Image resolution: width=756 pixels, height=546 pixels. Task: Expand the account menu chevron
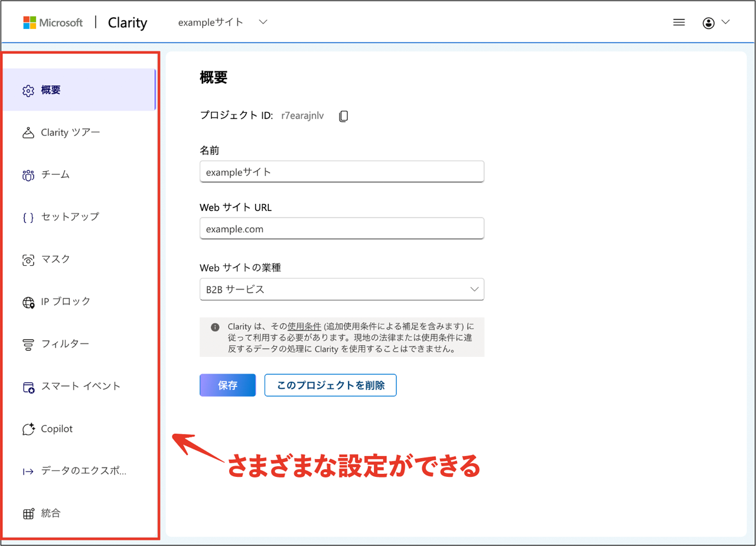[725, 22]
